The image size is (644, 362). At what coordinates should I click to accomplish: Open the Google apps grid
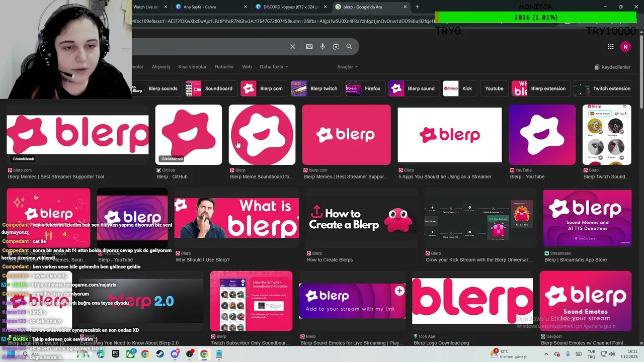611,47
